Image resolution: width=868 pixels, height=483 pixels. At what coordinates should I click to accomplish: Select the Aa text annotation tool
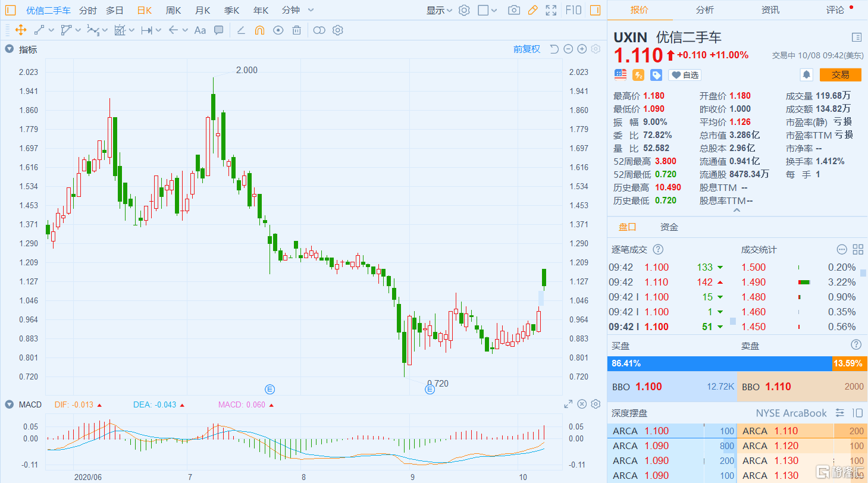[200, 30]
